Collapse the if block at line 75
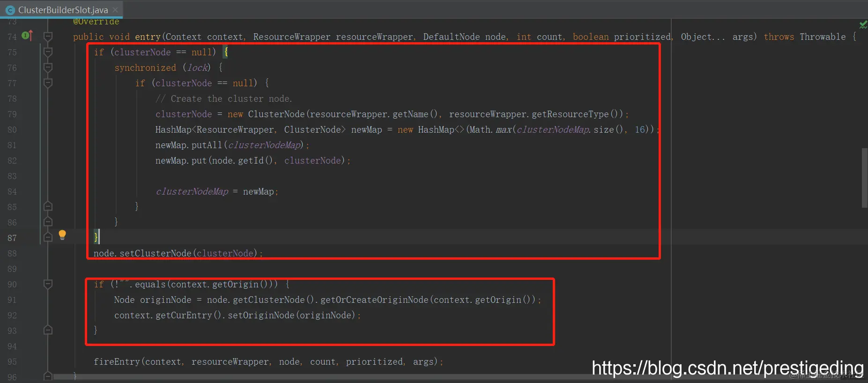The image size is (868, 383). click(48, 52)
